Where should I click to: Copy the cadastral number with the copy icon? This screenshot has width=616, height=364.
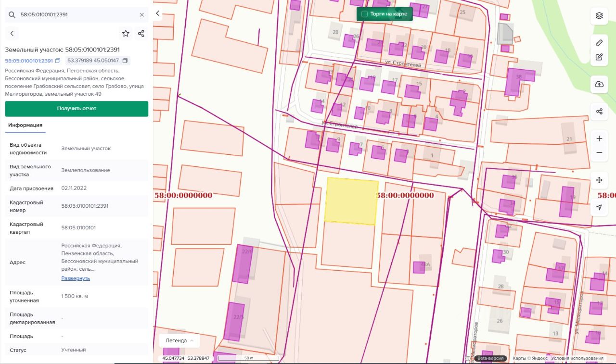tap(58, 61)
